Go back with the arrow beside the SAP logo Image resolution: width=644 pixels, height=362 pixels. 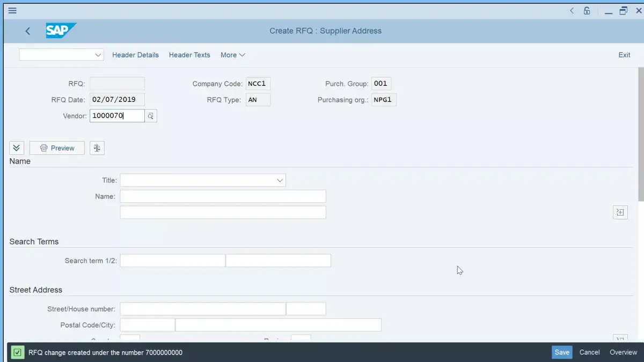[x=28, y=31]
